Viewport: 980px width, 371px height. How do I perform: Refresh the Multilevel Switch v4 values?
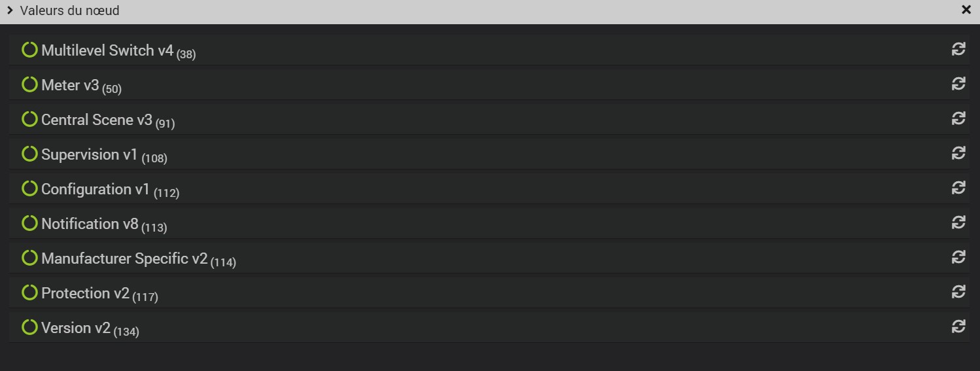click(x=958, y=50)
